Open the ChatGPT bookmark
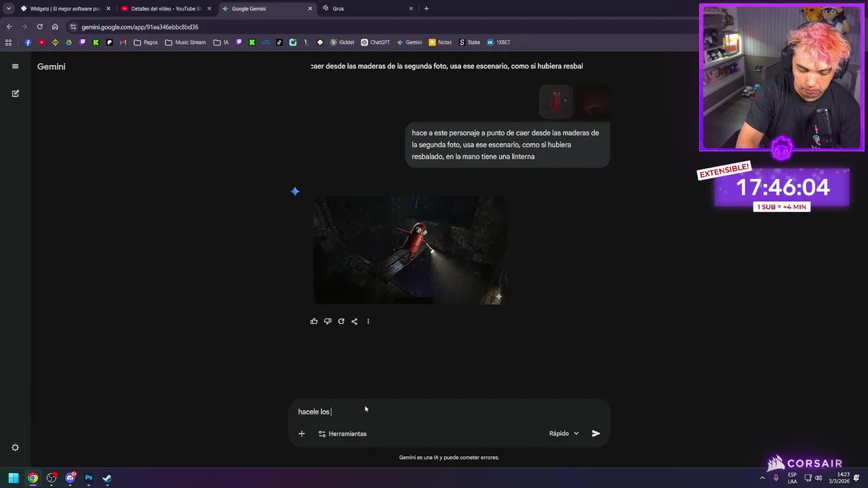Screen dimensions: 868x488 tap(375, 42)
